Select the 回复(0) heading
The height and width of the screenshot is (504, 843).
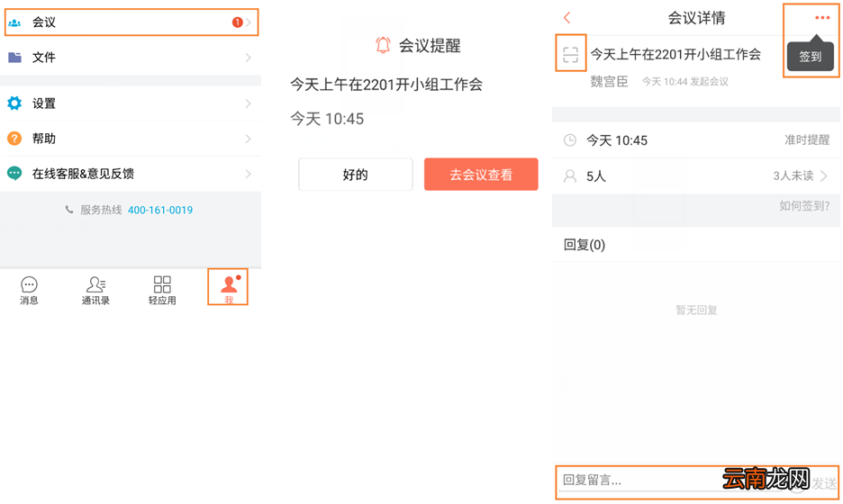click(585, 245)
